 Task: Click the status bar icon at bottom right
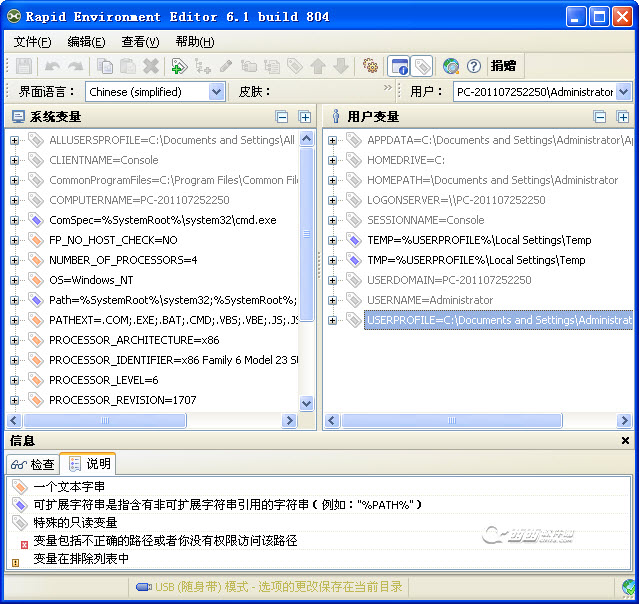(628, 587)
